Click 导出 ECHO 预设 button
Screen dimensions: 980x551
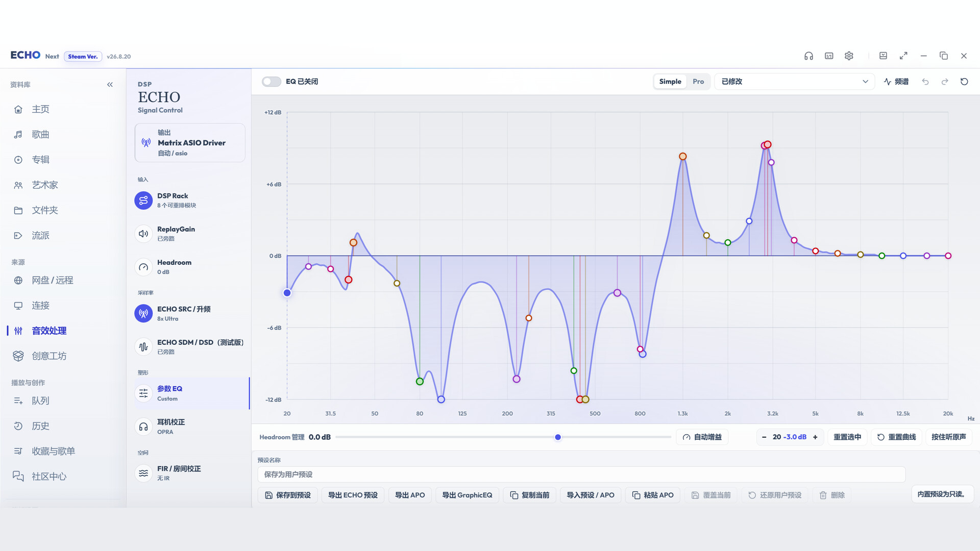353,495
